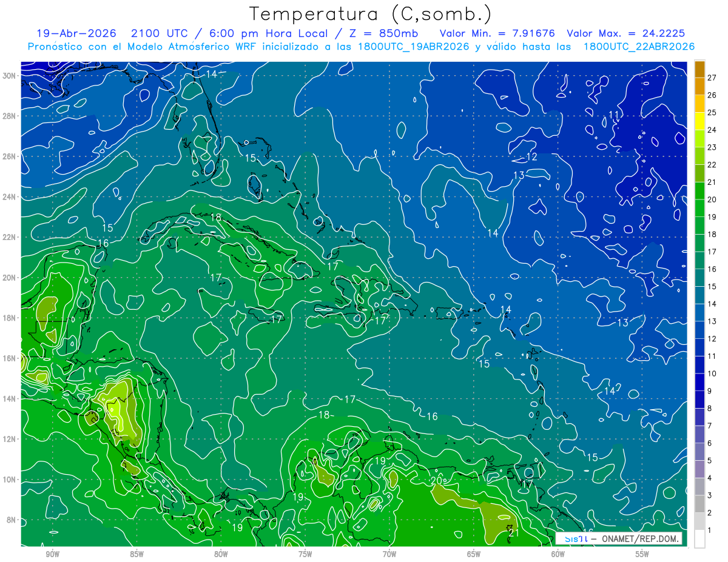Click the 18 contour label over Cuba

tap(216, 217)
